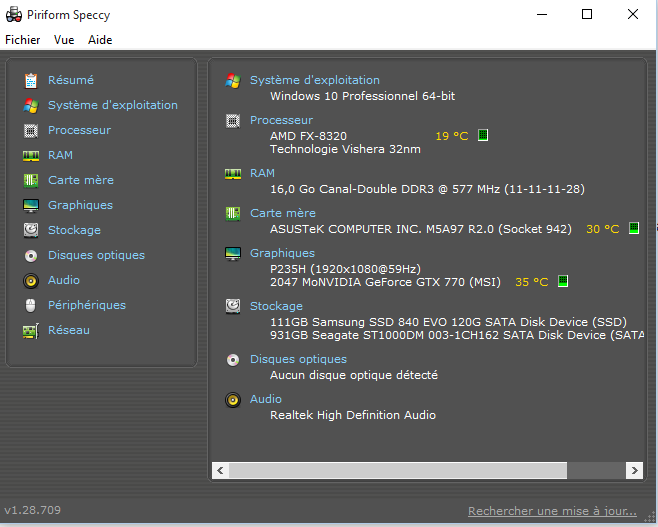Click the RAM heading link in summary
This screenshot has height=527, width=658.
click(263, 173)
